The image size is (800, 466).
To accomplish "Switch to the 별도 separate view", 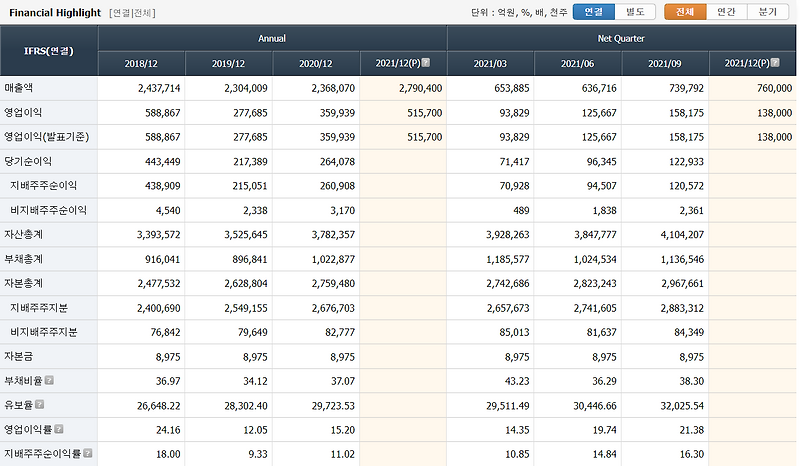I will [x=635, y=12].
